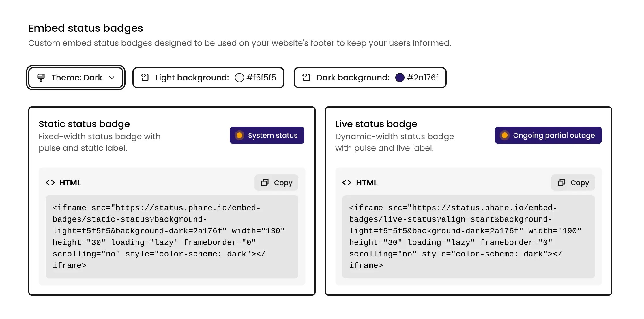644x319 pixels.
Task: Click the Fixed-width status badge description
Action: (100, 142)
